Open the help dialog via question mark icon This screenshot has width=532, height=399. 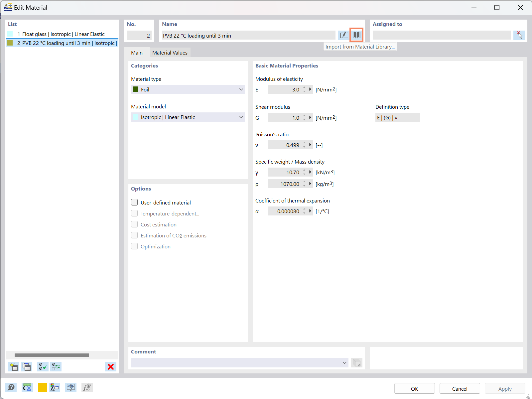11,387
